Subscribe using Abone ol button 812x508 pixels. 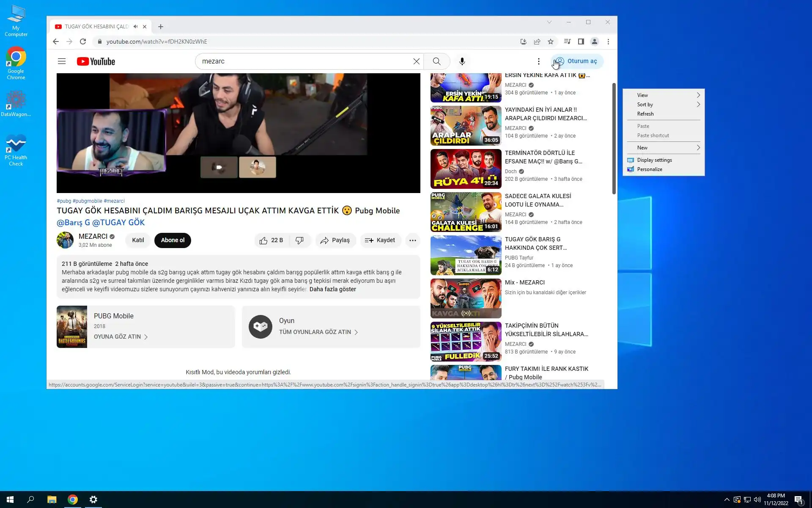click(173, 240)
